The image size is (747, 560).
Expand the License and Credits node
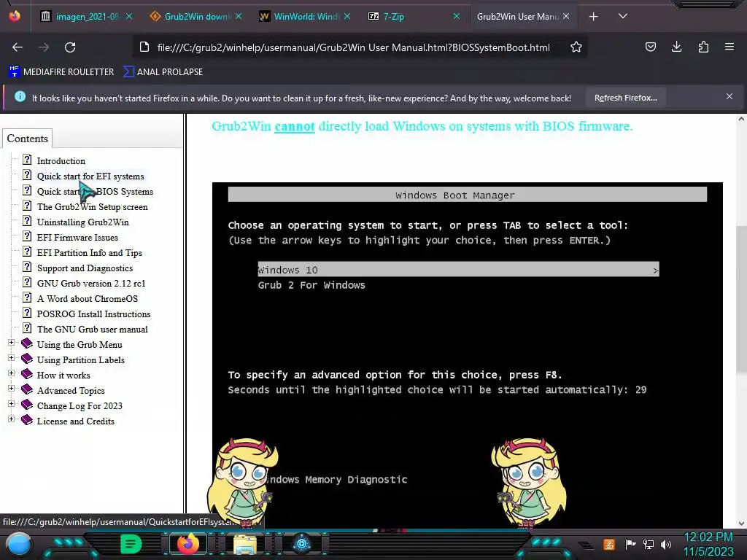point(12,419)
